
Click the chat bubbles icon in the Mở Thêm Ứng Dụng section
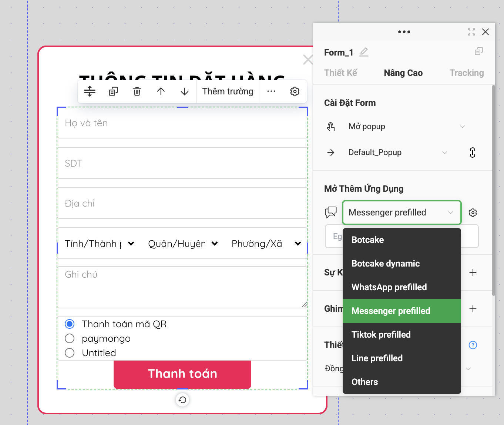click(331, 212)
